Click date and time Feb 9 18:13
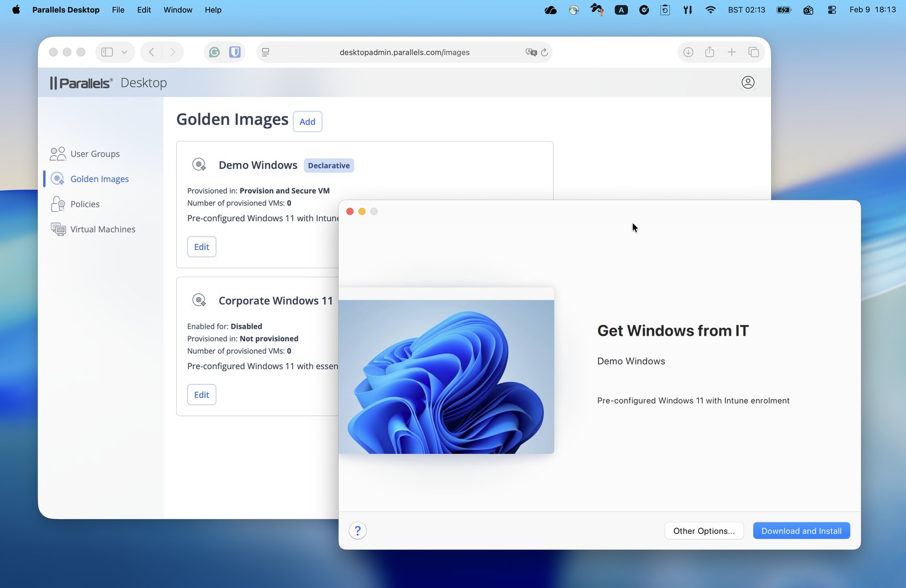The width and height of the screenshot is (906, 588). tap(873, 10)
